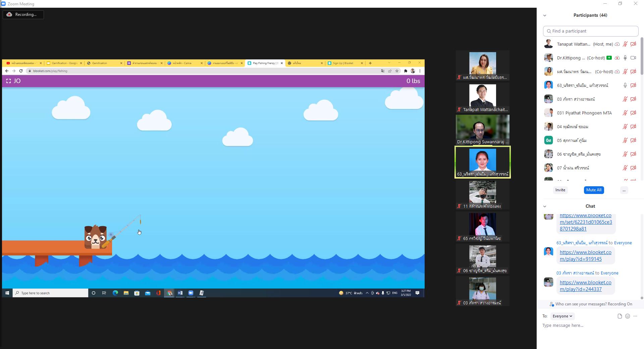Toggle video for 07 น้ำฝน ศรีวรรณ์
644x349 pixels.
coord(633,168)
